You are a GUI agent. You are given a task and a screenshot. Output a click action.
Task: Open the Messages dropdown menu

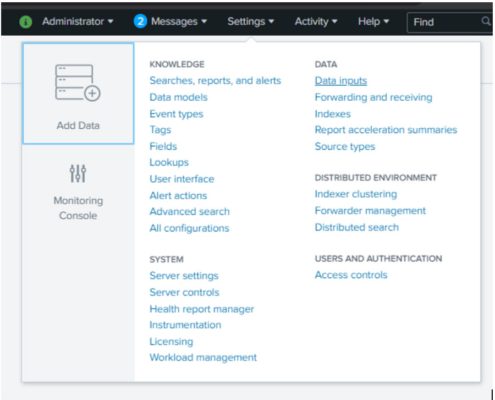point(179,22)
